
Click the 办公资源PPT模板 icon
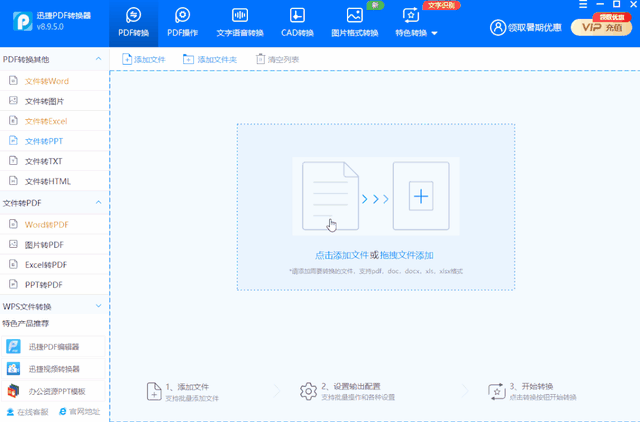point(13,391)
